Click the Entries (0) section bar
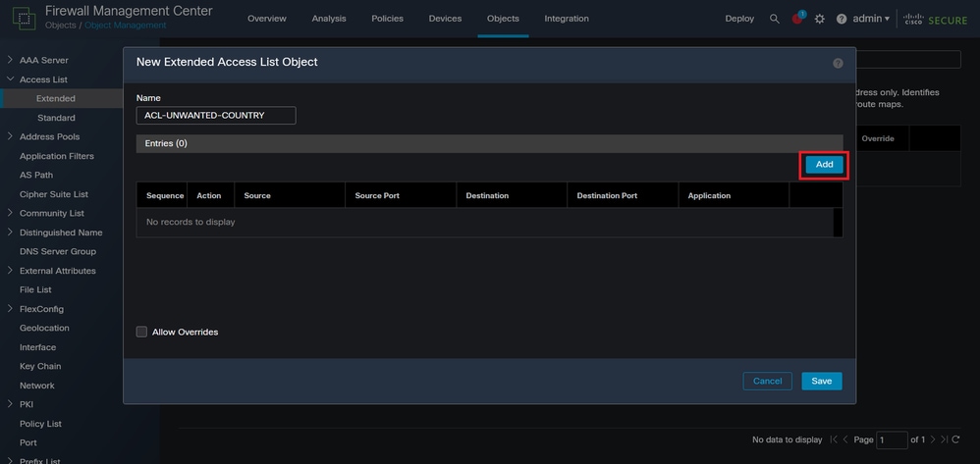Screen dimensions: 980x464 tap(489, 143)
